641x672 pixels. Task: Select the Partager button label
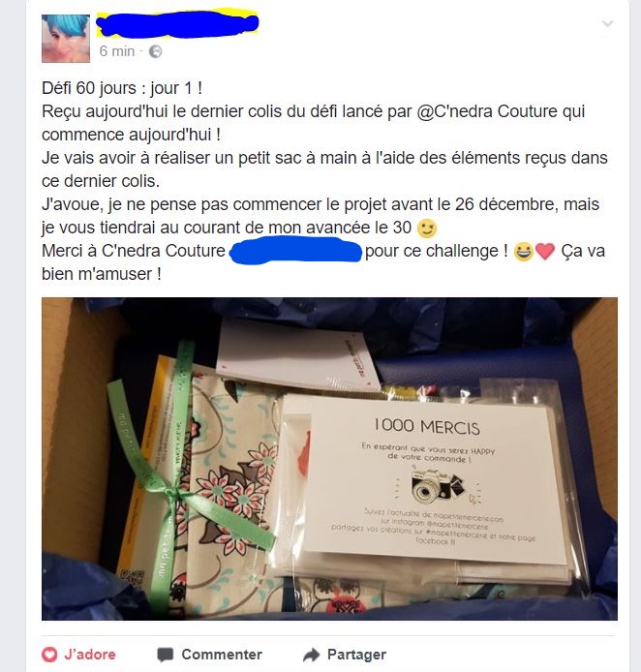(x=356, y=655)
